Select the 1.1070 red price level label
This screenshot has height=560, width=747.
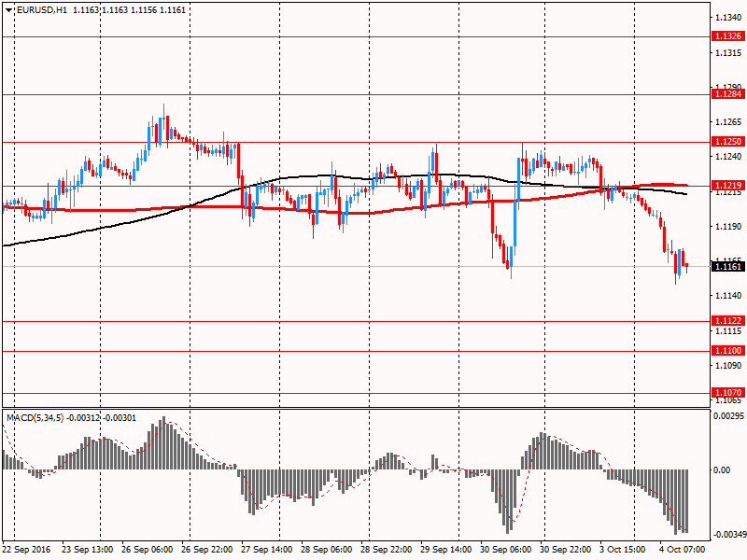click(x=727, y=392)
